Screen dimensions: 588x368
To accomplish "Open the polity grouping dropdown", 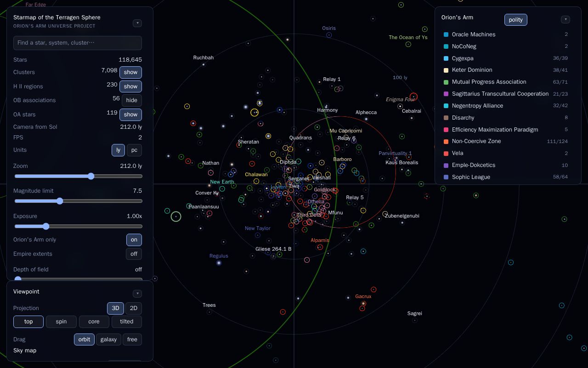I will tap(516, 20).
